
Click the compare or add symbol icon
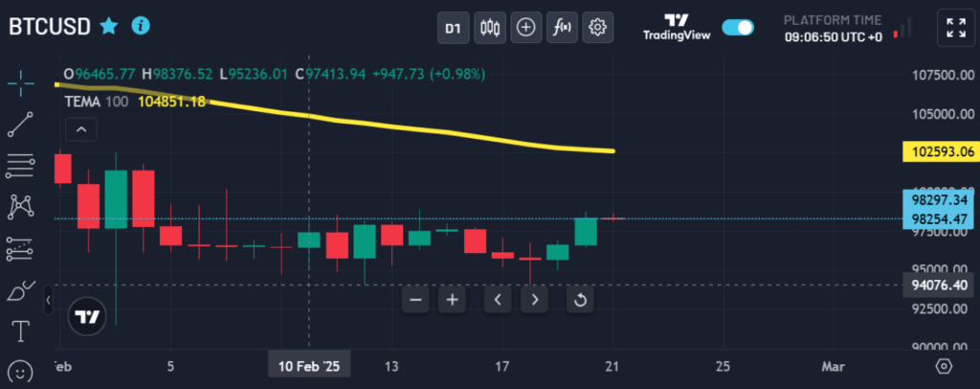point(526,28)
